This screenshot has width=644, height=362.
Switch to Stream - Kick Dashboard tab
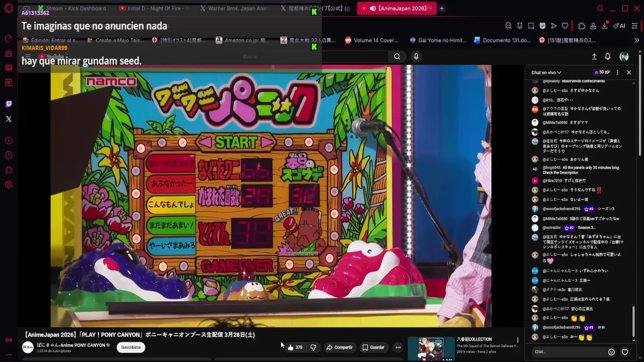[x=71, y=9]
